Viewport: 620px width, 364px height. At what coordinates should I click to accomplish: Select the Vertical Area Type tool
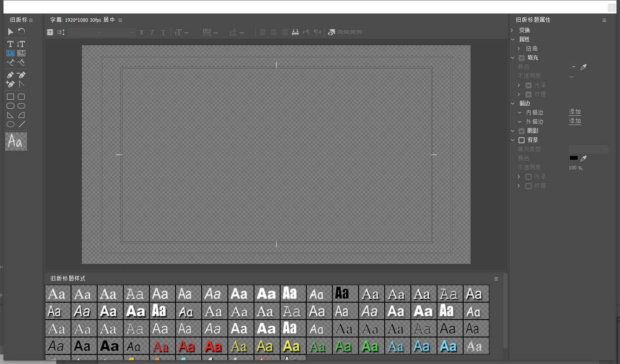point(21,53)
